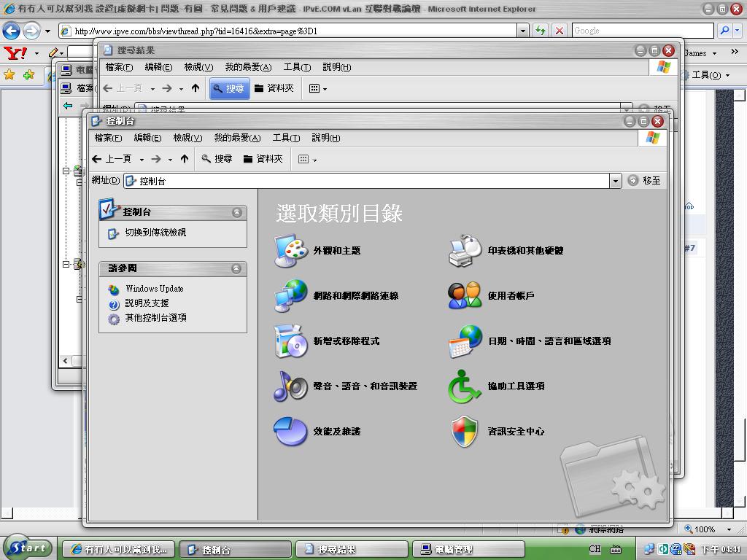This screenshot has height=560, width=747.
Task: Open the 檢視 menu in 控制台
Action: [187, 138]
